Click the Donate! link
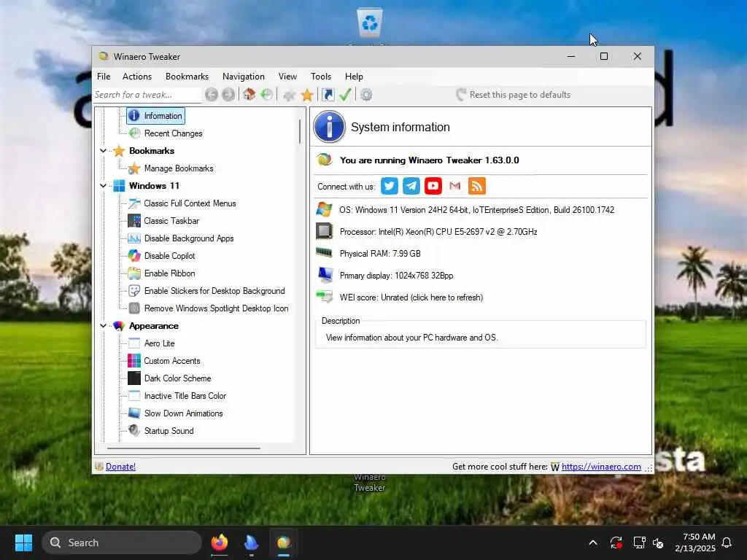747x560 pixels. tap(120, 467)
